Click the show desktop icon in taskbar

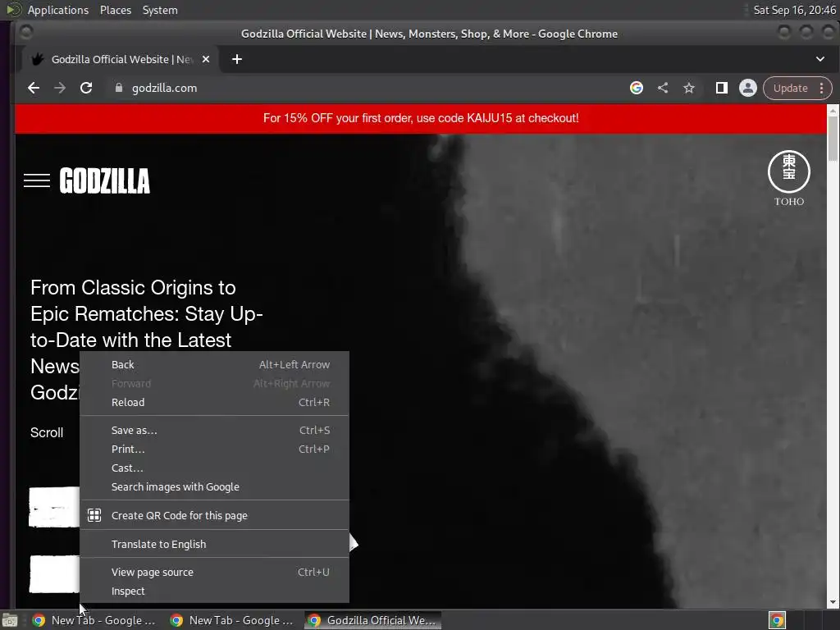pyautogui.click(x=10, y=620)
